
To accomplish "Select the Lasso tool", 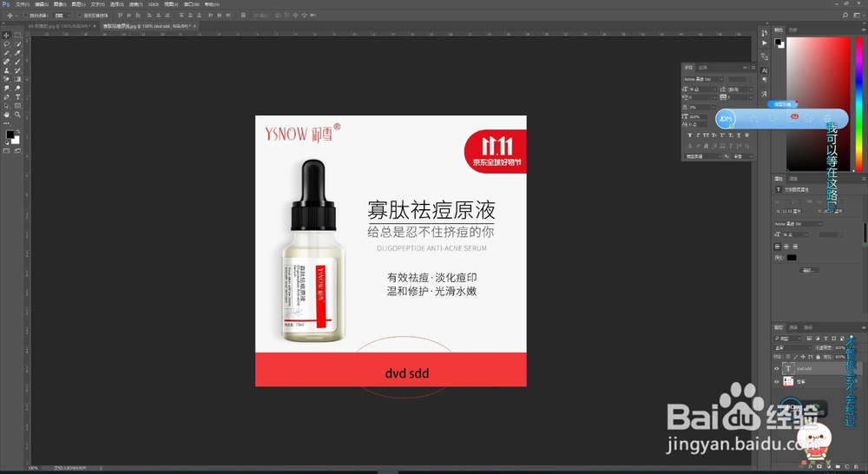I will point(6,44).
